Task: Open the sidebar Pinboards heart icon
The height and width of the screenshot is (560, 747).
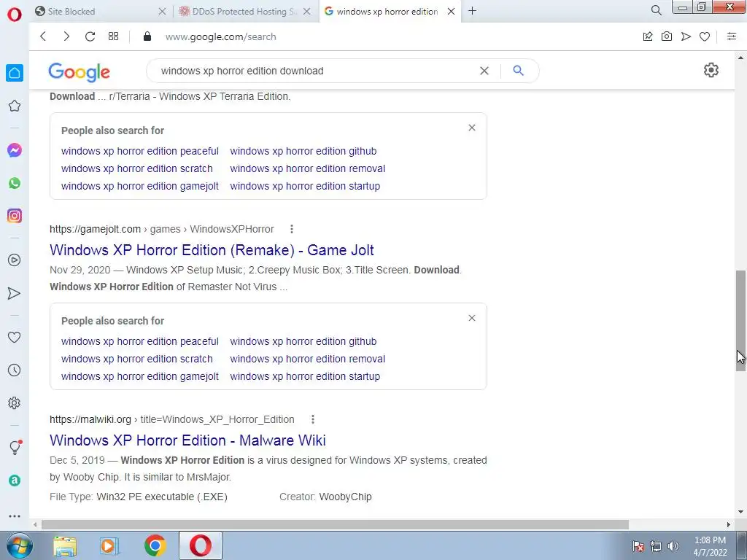Action: click(15, 337)
